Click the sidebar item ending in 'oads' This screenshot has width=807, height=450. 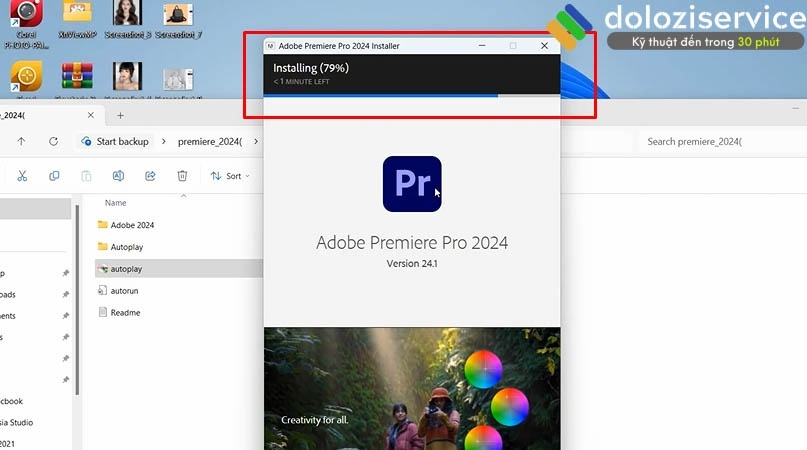point(8,295)
